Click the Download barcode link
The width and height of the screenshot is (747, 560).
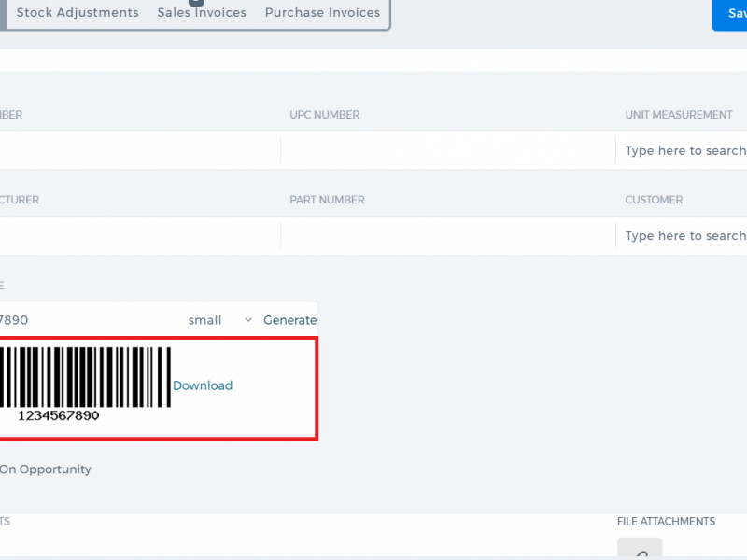pos(203,385)
